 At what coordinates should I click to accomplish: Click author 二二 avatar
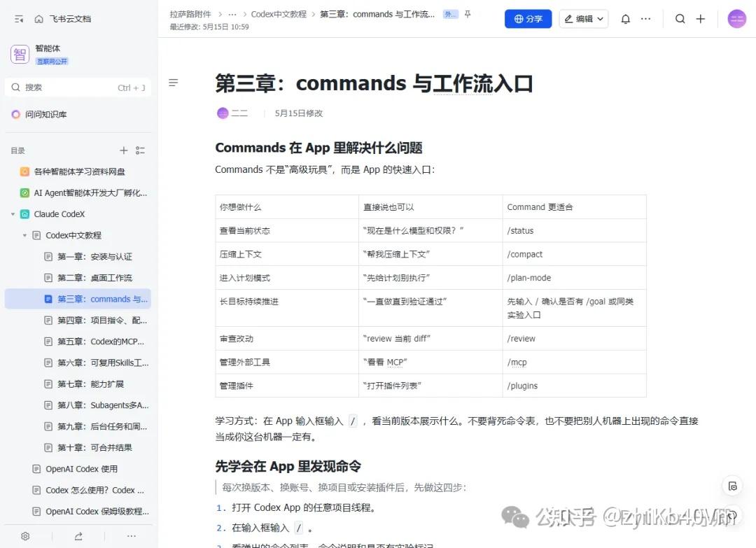click(223, 113)
